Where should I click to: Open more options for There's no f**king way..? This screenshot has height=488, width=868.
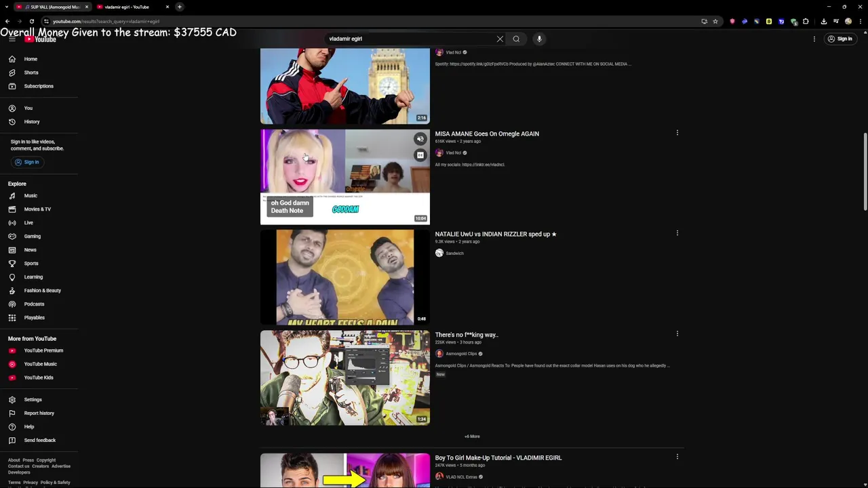(x=677, y=333)
